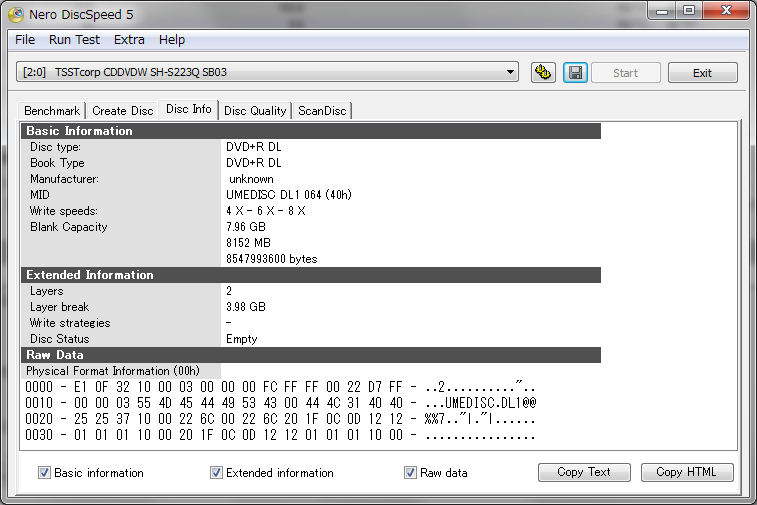Open the Run Test menu
The width and height of the screenshot is (757, 505).
point(74,40)
